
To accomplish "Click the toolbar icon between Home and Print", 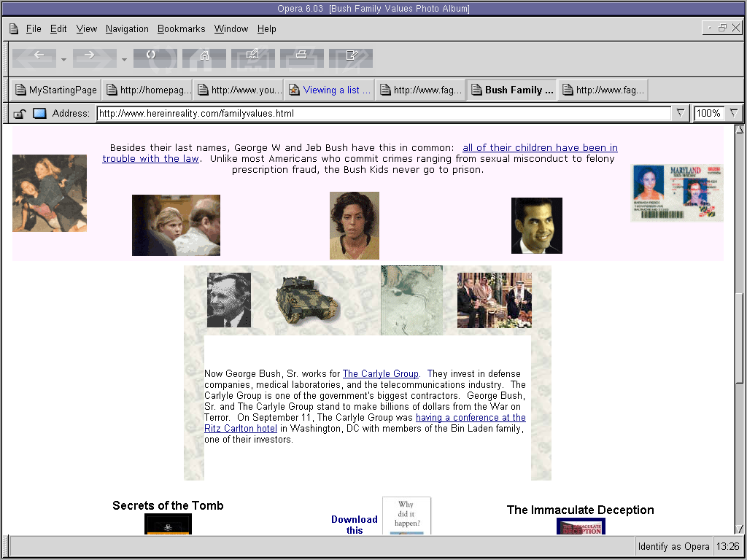I will click(253, 58).
